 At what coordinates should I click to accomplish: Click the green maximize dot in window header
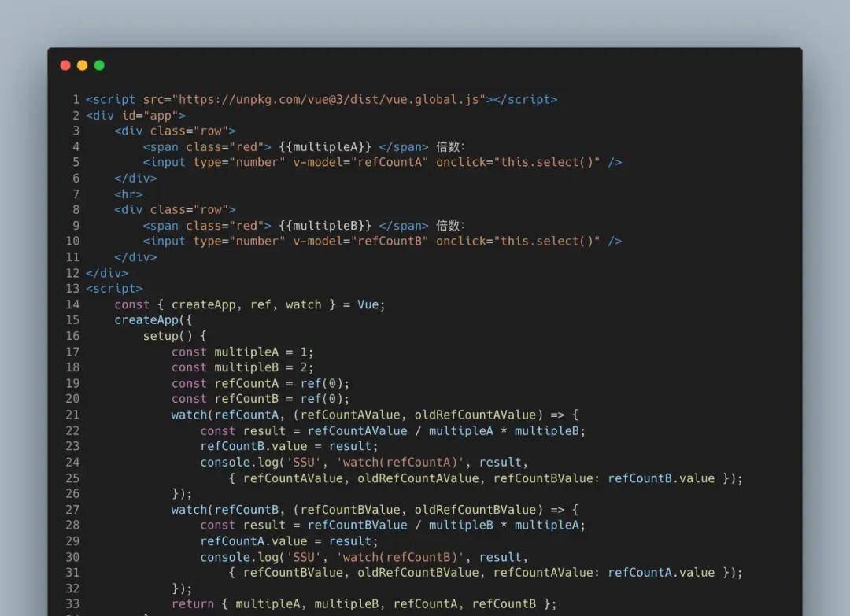[x=99, y=65]
